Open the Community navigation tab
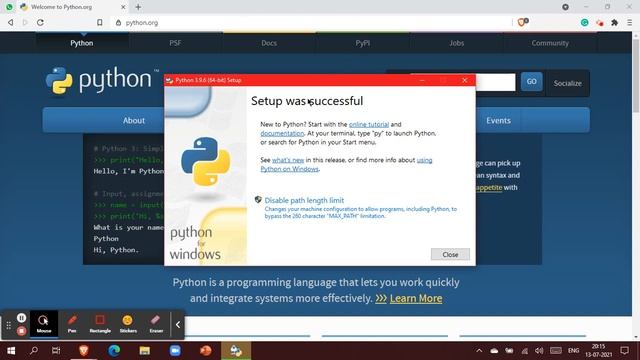This screenshot has width=640, height=360. (550, 43)
